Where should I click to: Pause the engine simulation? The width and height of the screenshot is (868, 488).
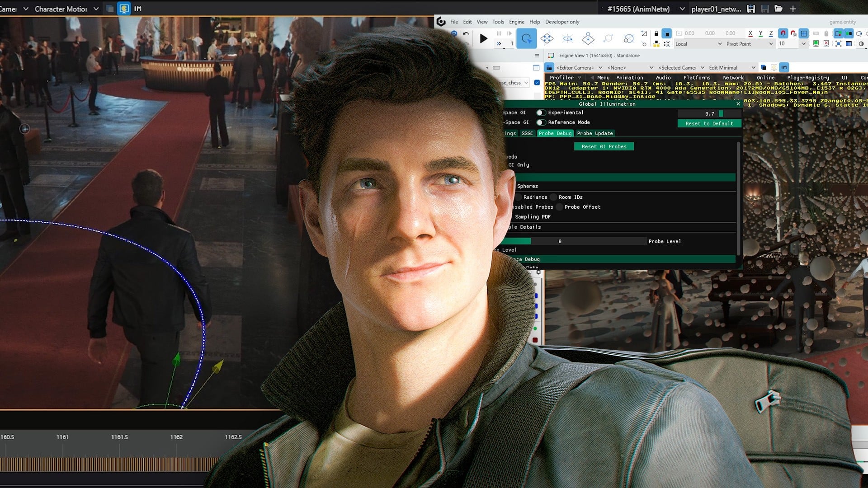(499, 33)
